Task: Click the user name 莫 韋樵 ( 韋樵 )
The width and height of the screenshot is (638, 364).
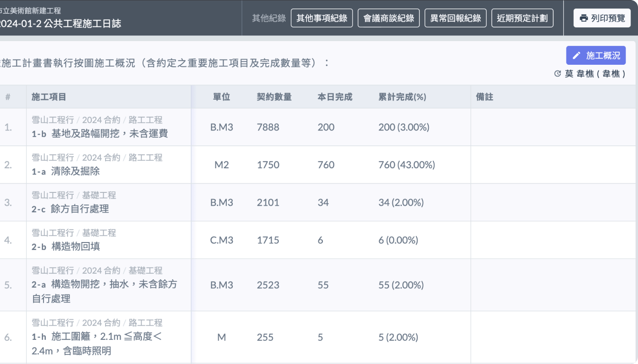Action: pyautogui.click(x=595, y=74)
